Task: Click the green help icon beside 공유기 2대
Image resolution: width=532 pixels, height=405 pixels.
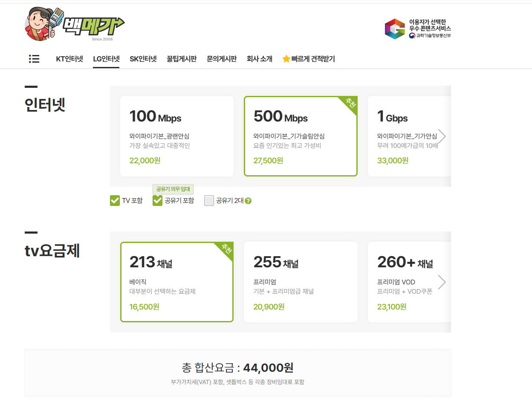Action: (248, 201)
